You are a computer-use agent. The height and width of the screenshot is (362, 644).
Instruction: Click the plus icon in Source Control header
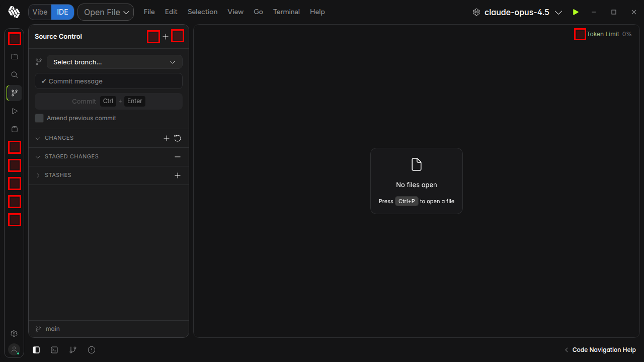point(166,37)
